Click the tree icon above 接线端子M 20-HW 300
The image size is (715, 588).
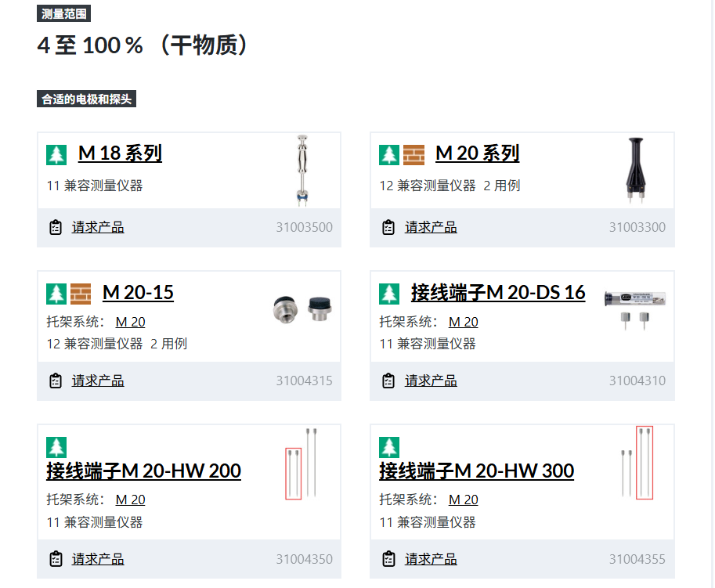coord(389,447)
